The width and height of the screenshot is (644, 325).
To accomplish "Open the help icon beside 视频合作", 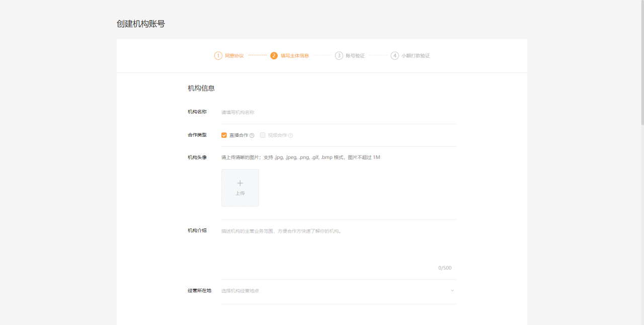I will 290,135.
